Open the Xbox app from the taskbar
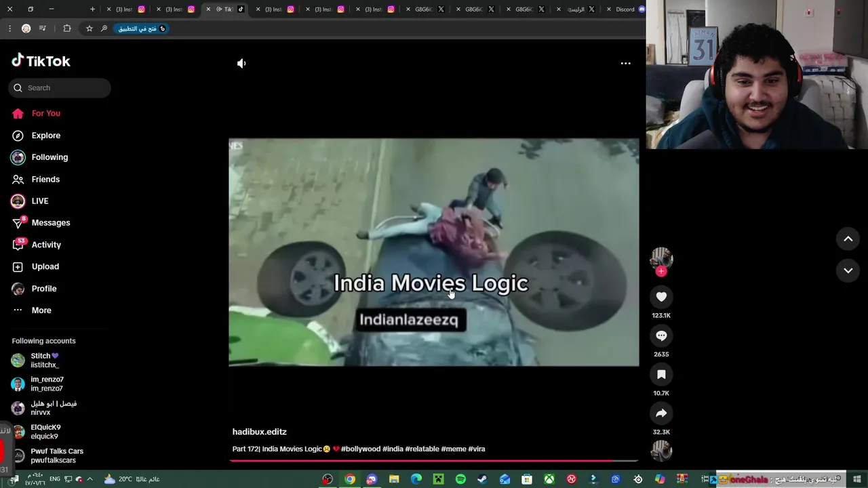The height and width of the screenshot is (488, 868). (549, 479)
